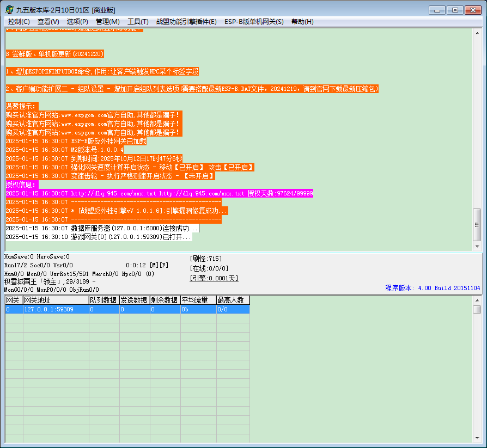Click the 数据库服务器连接成功 log line
487x448 pixels.
tap(102, 228)
